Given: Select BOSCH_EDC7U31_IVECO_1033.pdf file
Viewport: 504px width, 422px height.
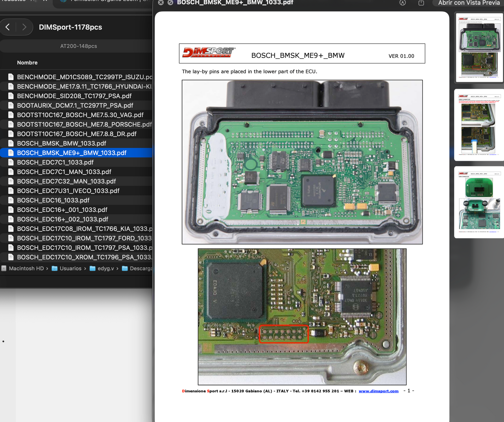Looking at the screenshot, I should (x=68, y=191).
